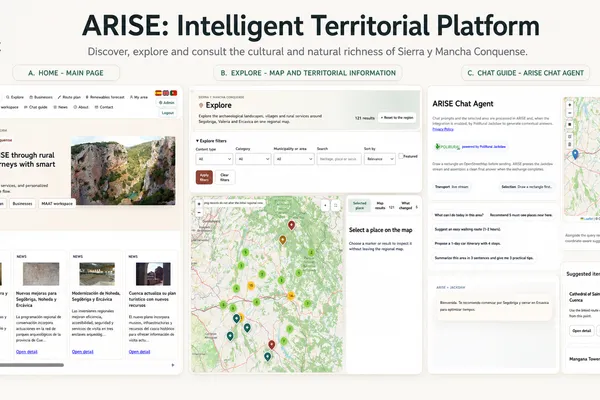Click the MAAT workspace button
Viewport: 600px width, 400px height.
(57, 204)
